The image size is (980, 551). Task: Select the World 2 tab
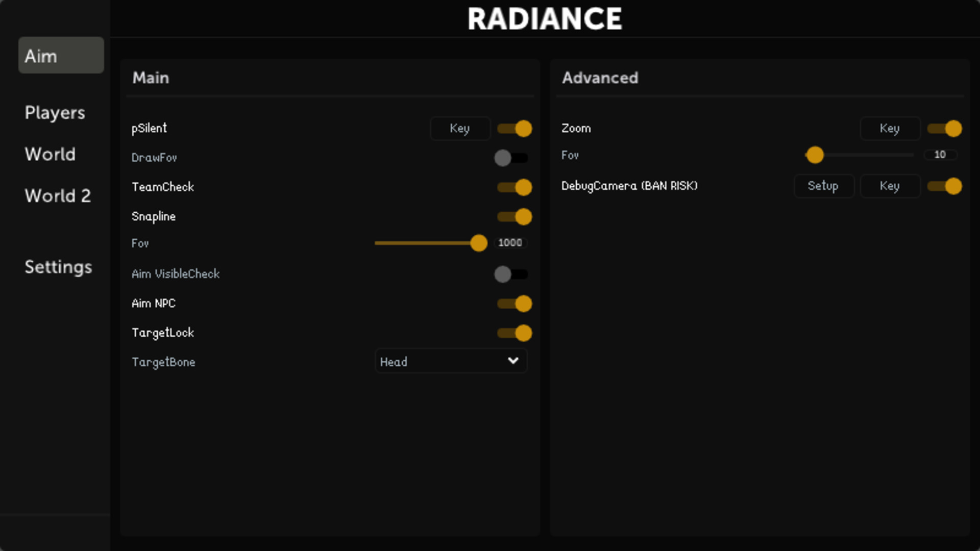57,196
